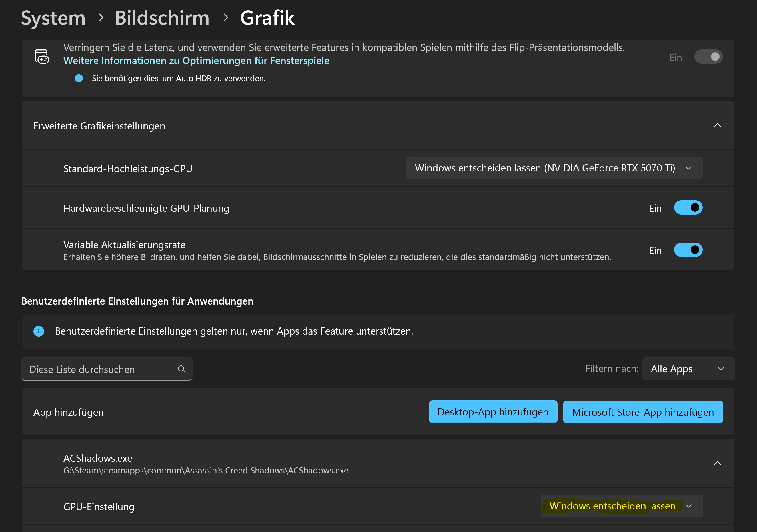The width and height of the screenshot is (757, 532).
Task: Disable Hardwarebeschleunigte GPU-Planung toggle
Action: coord(688,208)
